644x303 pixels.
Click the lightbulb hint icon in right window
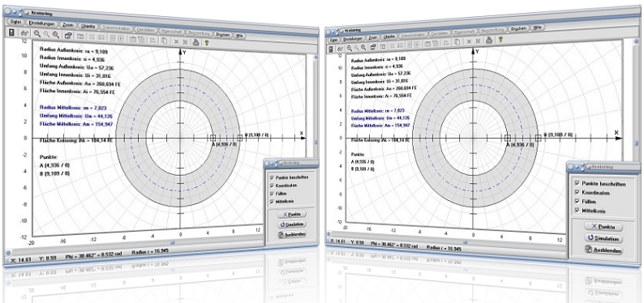500,39
